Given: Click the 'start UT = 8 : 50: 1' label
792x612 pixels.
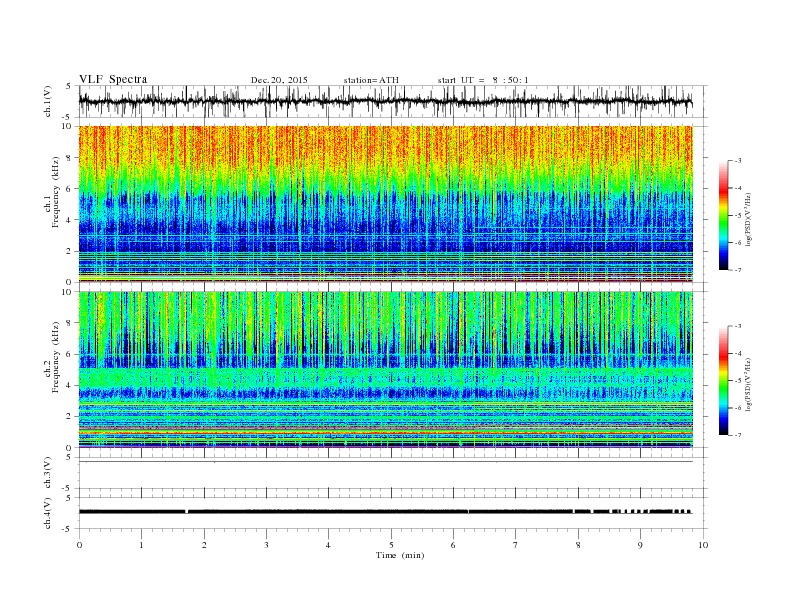Looking at the screenshot, I should (x=483, y=80).
